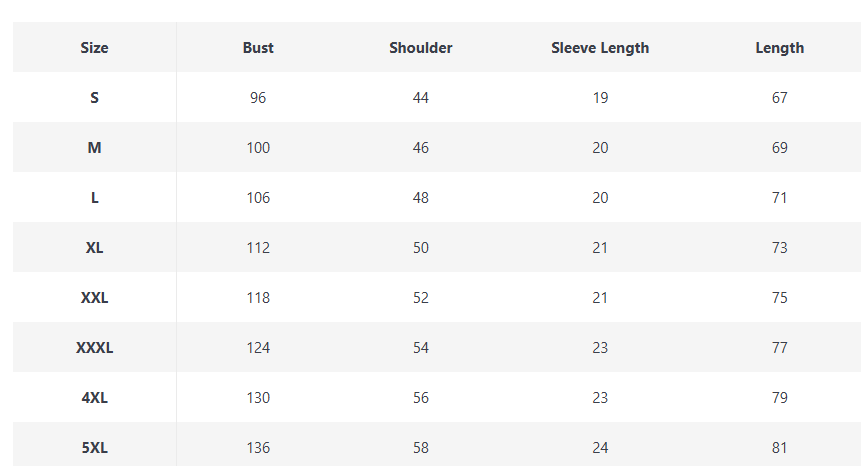Select the Shoulder column header

[x=421, y=47]
